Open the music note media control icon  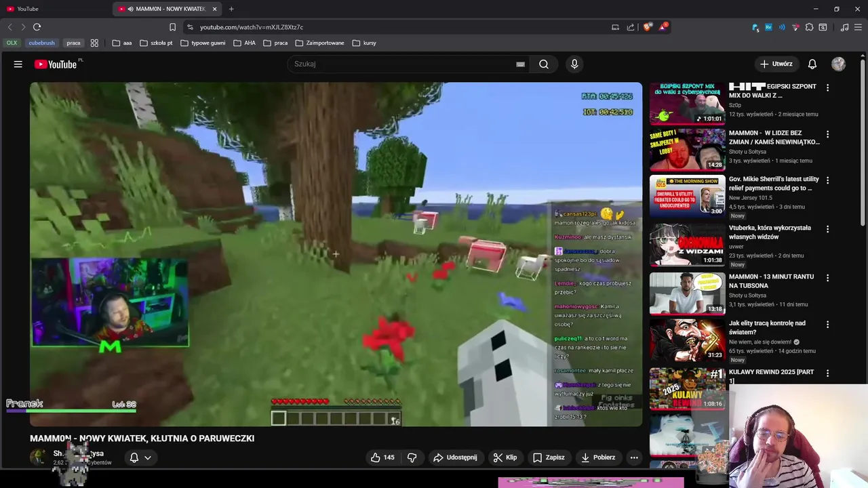tap(844, 27)
